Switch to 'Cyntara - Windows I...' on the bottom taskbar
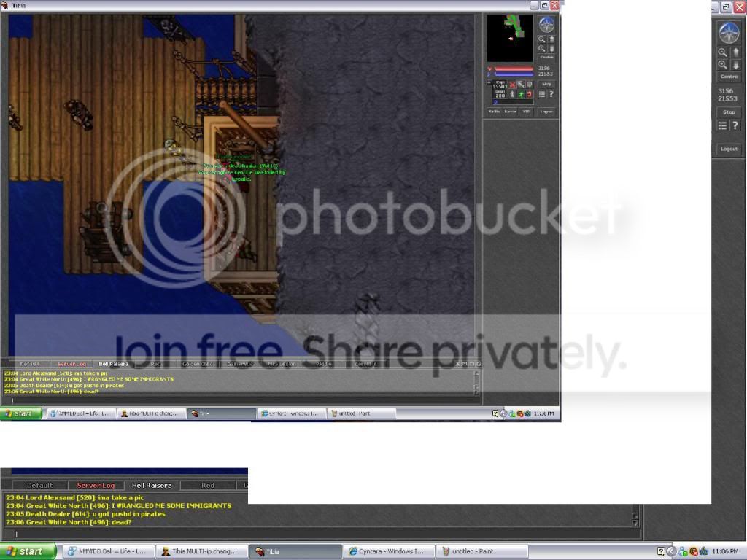Image resolution: width=747 pixels, height=560 pixels. [x=390, y=551]
